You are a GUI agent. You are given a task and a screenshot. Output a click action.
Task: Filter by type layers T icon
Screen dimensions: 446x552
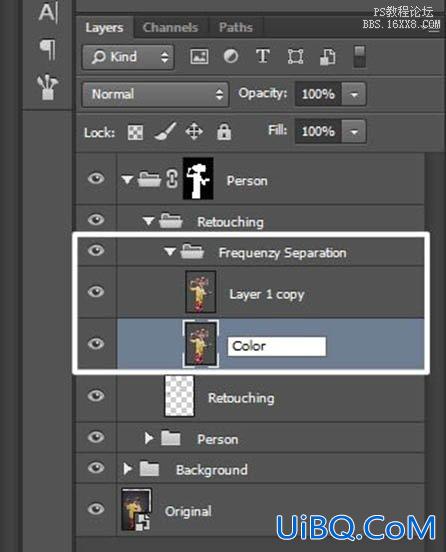[263, 56]
